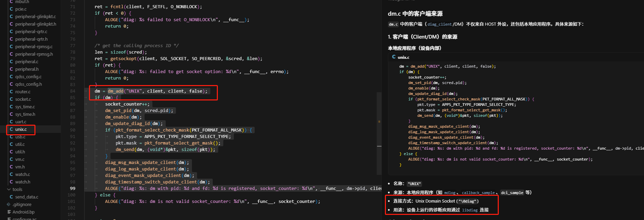Click diag_log_mask_update_client in editor
Viewport: 644px width, 220px height.
pos(140,169)
